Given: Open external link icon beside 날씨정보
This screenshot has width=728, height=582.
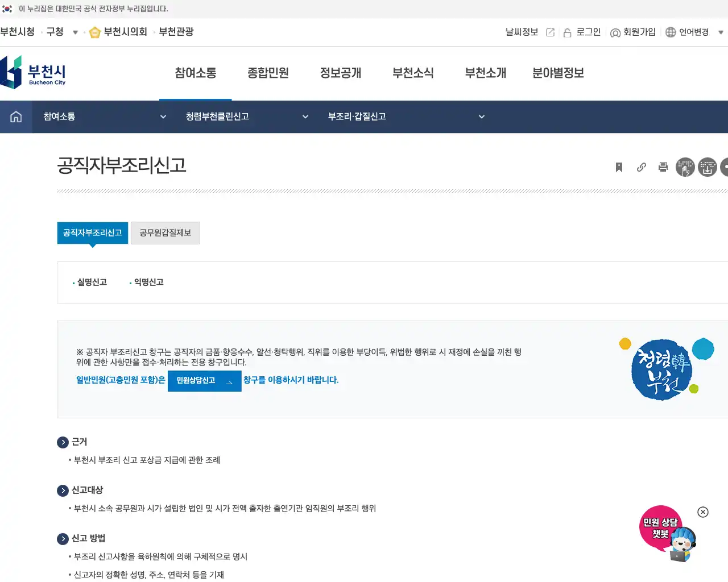Looking at the screenshot, I should point(550,32).
